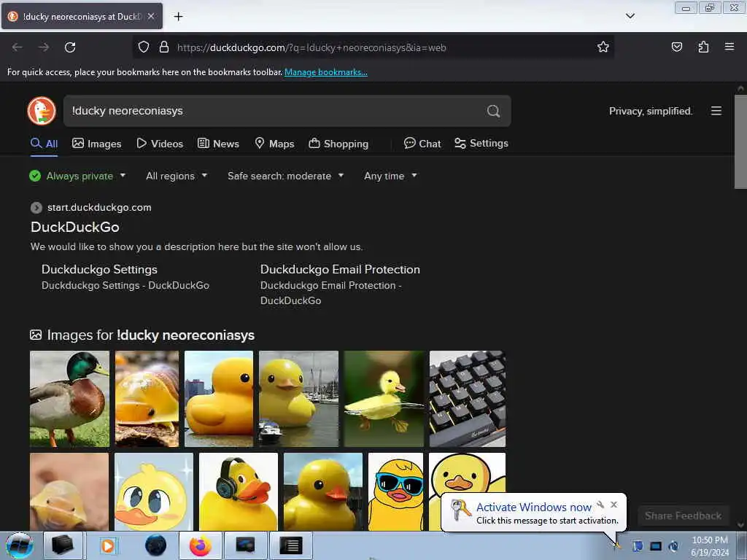747x560 pixels.
Task: Click the magnifier search icon in search box
Action: click(494, 111)
